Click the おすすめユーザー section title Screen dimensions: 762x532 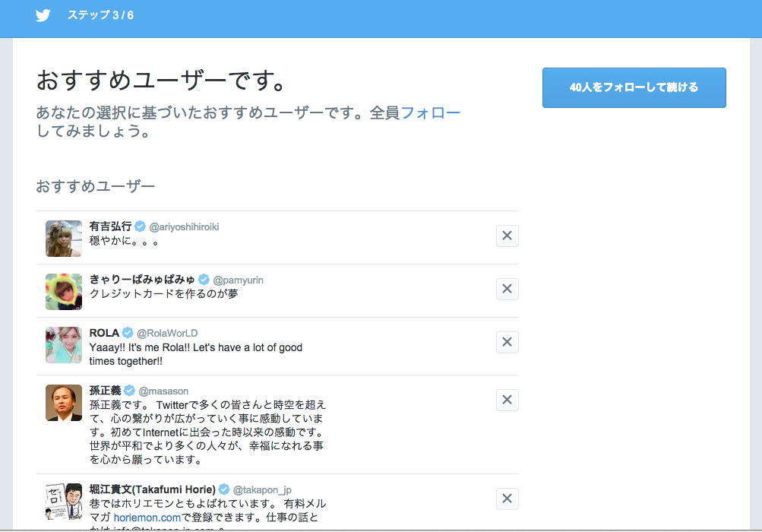tap(95, 185)
